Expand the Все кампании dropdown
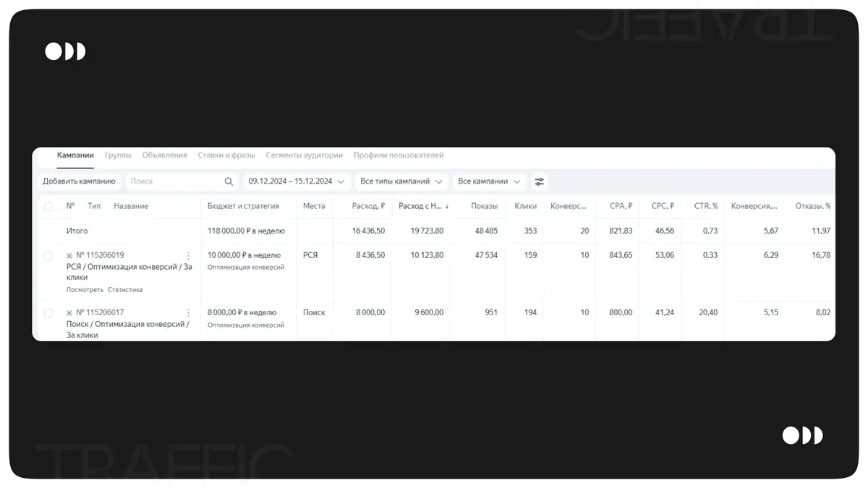 [x=490, y=181]
